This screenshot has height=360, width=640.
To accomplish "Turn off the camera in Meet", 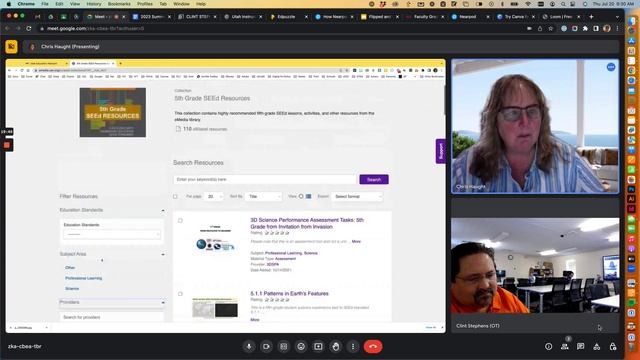I will pyautogui.click(x=266, y=347).
